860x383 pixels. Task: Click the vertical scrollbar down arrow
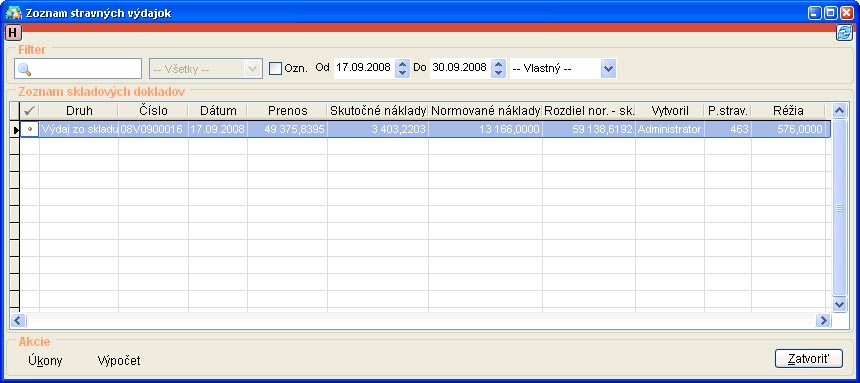click(x=839, y=304)
